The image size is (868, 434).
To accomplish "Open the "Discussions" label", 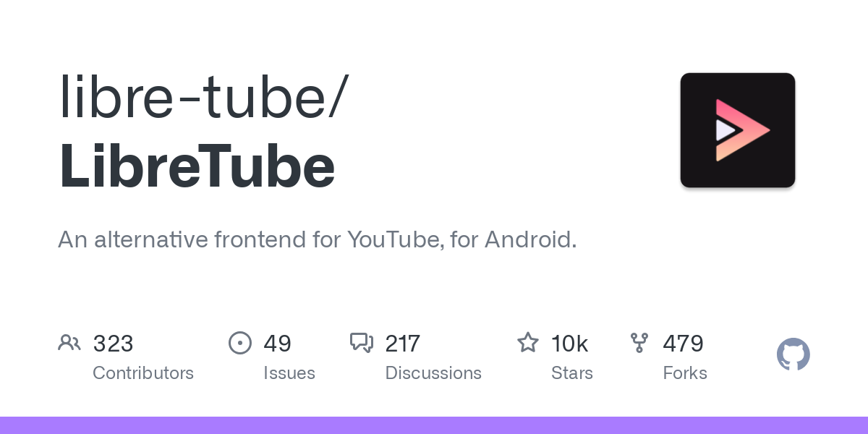I will (x=433, y=373).
